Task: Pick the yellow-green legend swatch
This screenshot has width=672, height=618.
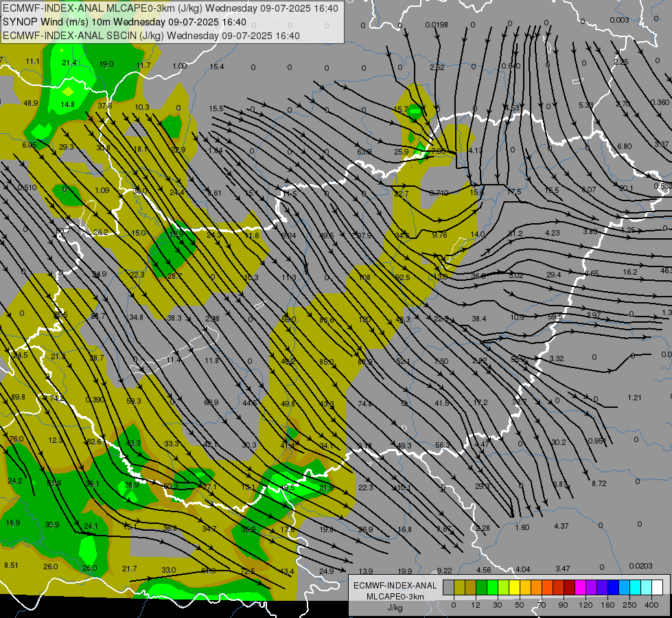Action: point(504,587)
